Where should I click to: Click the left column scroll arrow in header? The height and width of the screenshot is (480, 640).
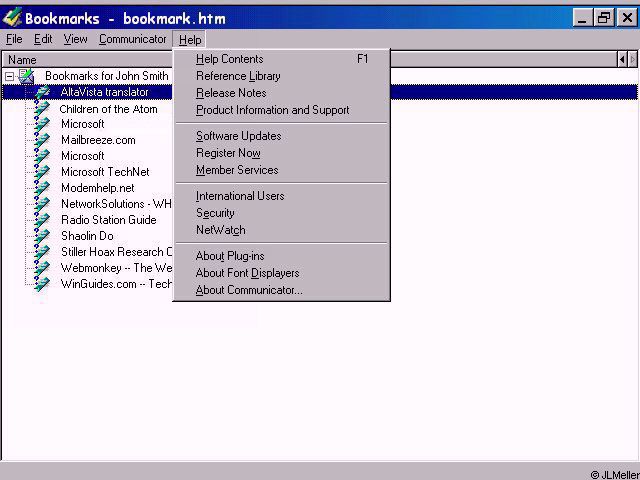click(x=622, y=60)
